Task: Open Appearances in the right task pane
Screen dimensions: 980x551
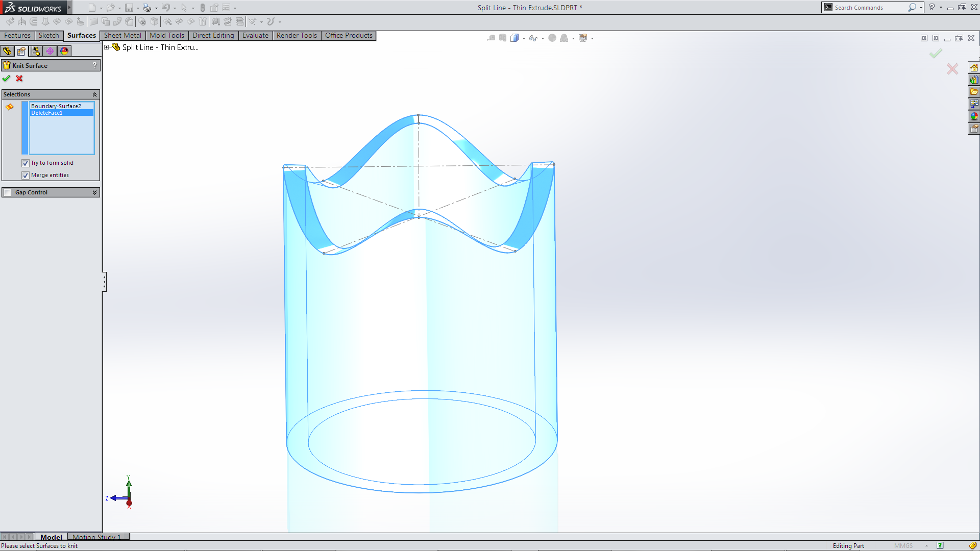Action: tap(974, 116)
